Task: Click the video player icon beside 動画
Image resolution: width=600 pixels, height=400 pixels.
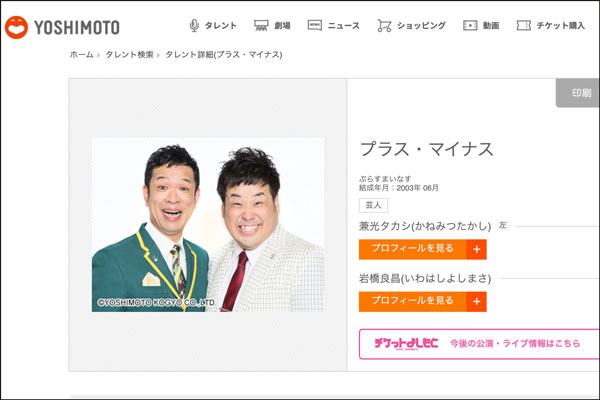Action: (x=470, y=25)
